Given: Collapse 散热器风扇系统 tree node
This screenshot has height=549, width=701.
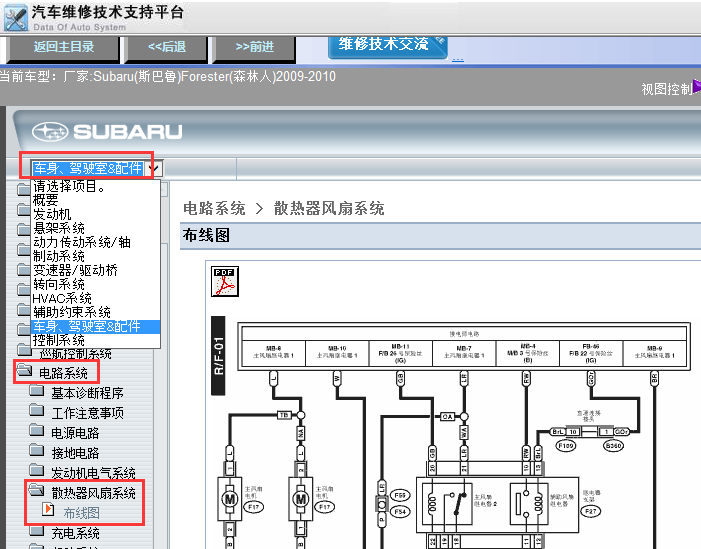Looking at the screenshot, I should [x=93, y=493].
